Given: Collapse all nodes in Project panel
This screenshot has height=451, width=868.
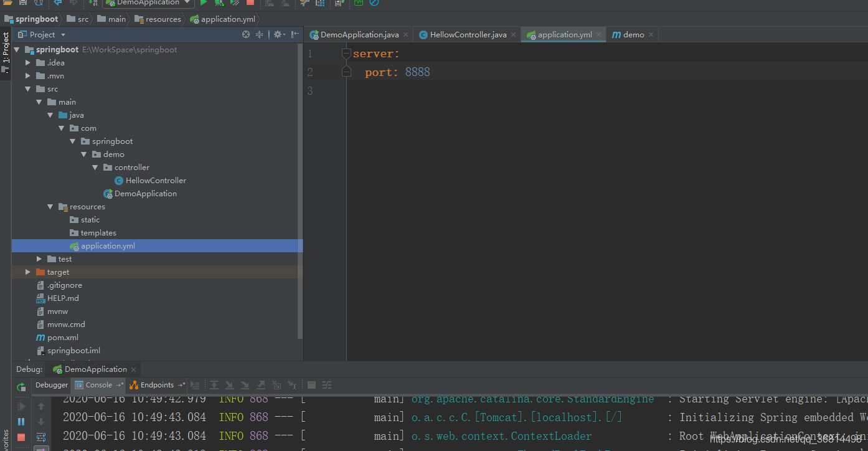Looking at the screenshot, I should 260,35.
